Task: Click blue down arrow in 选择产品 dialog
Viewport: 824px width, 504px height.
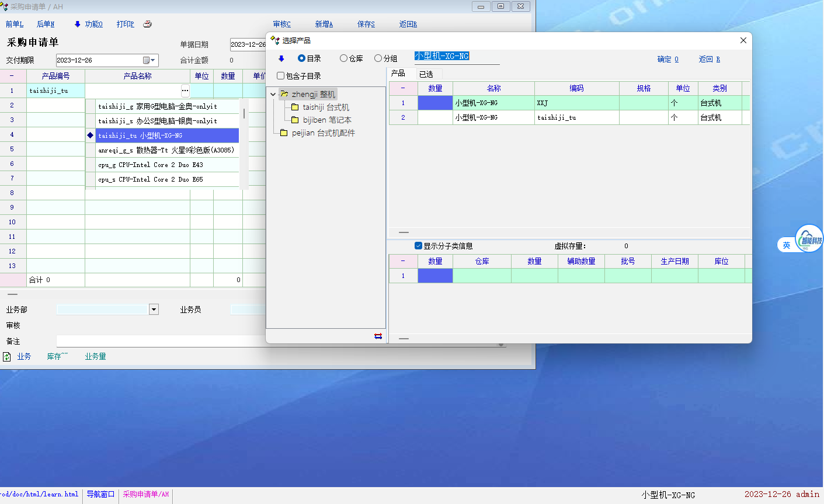Action: pyautogui.click(x=281, y=58)
